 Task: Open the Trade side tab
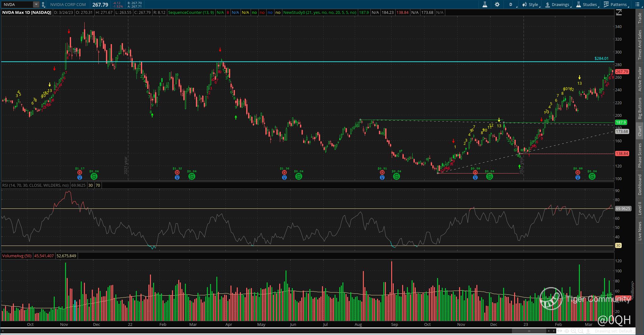coord(640,18)
